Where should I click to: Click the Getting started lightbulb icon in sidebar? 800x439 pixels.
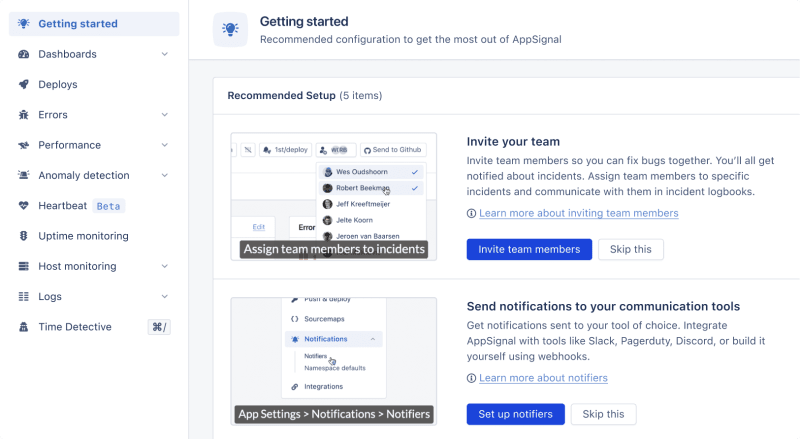[x=24, y=24]
